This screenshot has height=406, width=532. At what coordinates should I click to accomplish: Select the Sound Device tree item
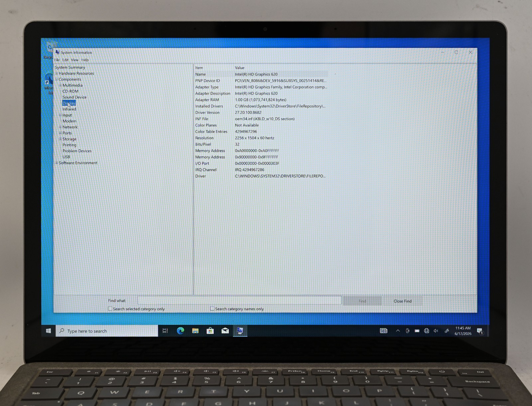click(74, 97)
